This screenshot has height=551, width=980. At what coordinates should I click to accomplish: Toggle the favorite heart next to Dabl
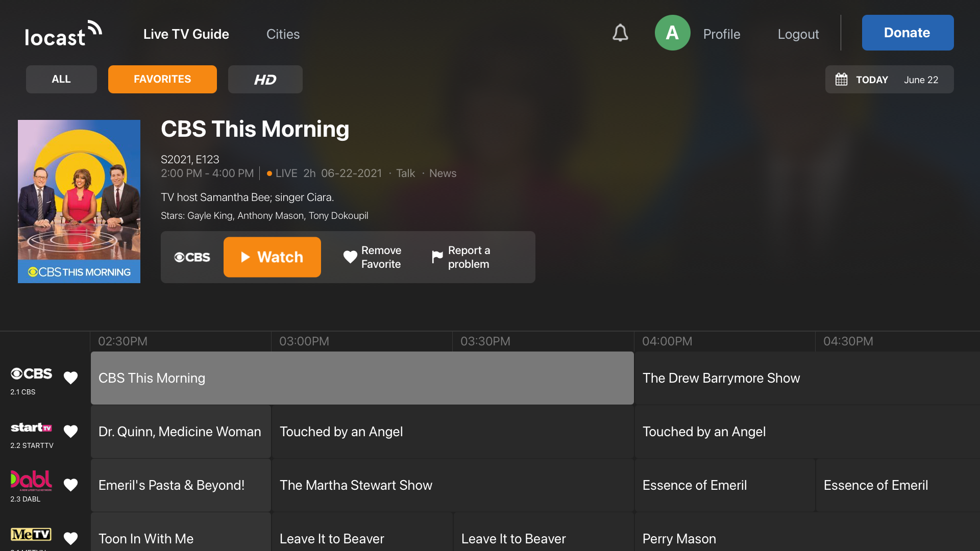click(x=70, y=485)
